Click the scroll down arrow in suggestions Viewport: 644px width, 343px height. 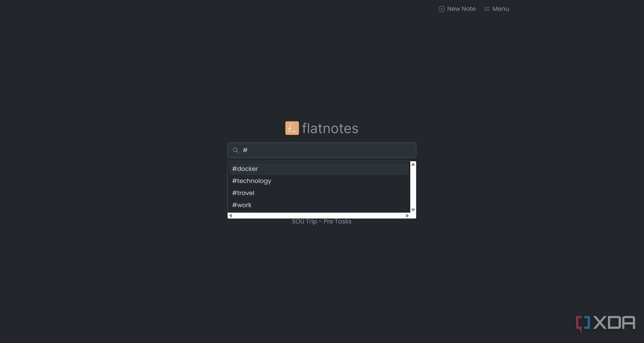(x=413, y=210)
